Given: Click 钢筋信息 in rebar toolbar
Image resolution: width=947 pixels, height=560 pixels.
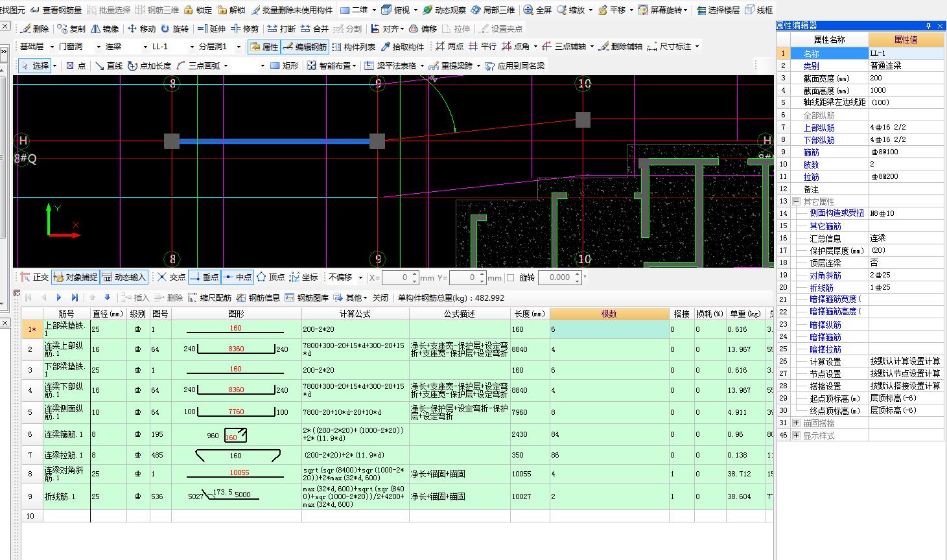Looking at the screenshot, I should pos(258,297).
